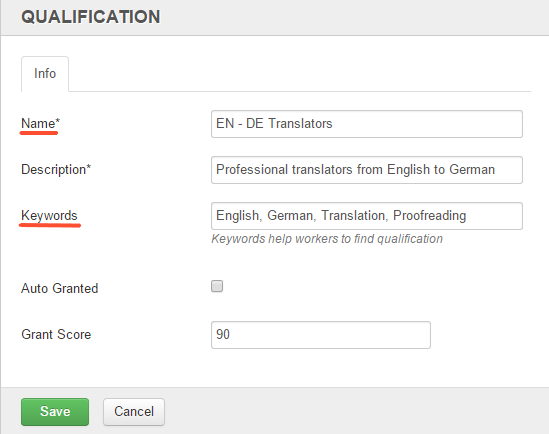
Task: Save the qualification
Action: coord(55,412)
